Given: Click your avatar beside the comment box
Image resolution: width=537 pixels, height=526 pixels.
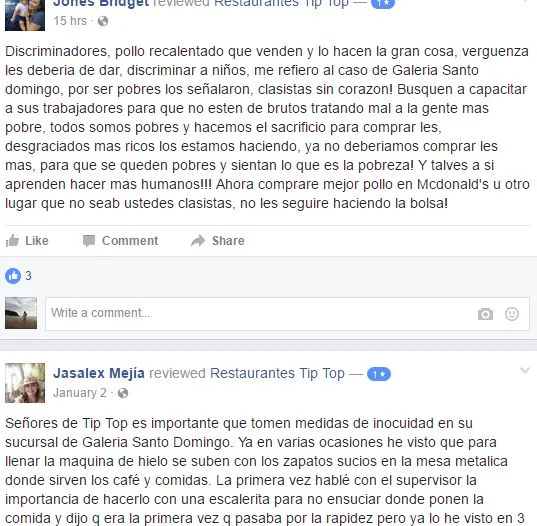Looking at the screenshot, I should click(x=21, y=313).
